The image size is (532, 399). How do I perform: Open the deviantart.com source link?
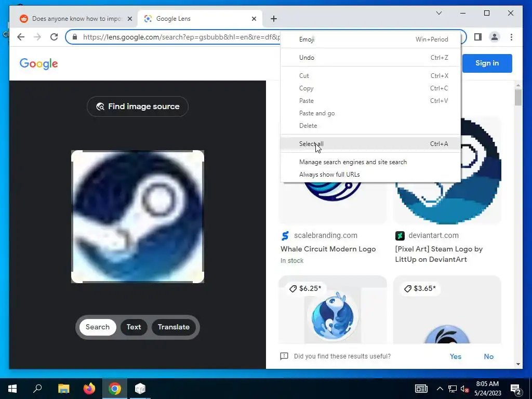click(x=433, y=235)
